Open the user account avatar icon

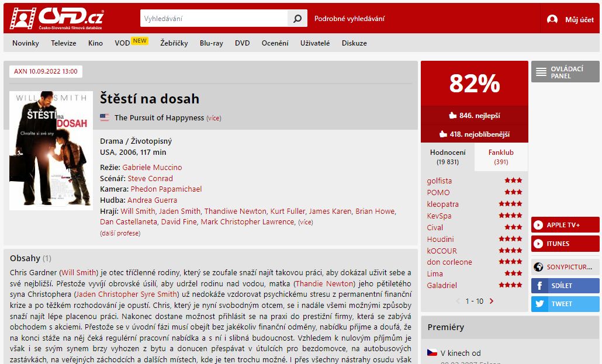[x=552, y=19]
